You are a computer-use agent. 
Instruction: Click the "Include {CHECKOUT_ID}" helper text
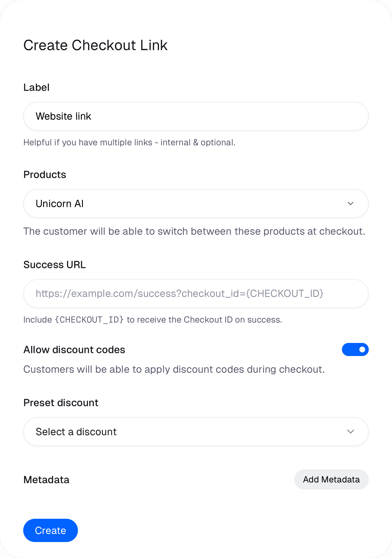[153, 320]
